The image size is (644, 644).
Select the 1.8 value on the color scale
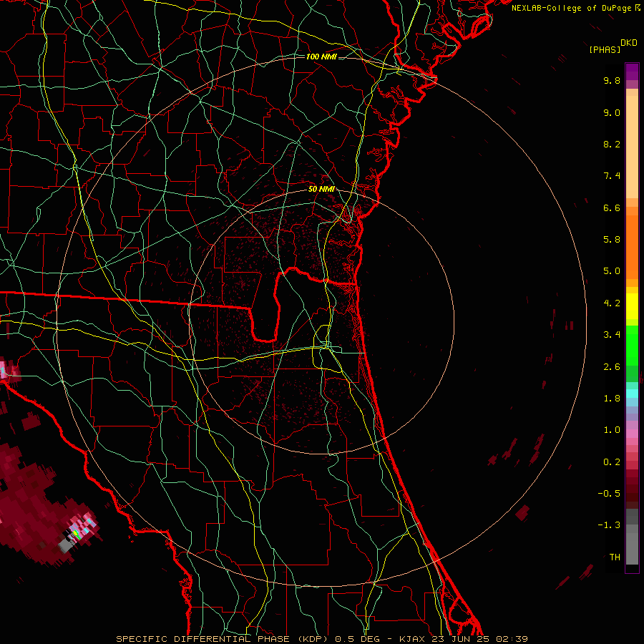click(x=612, y=399)
